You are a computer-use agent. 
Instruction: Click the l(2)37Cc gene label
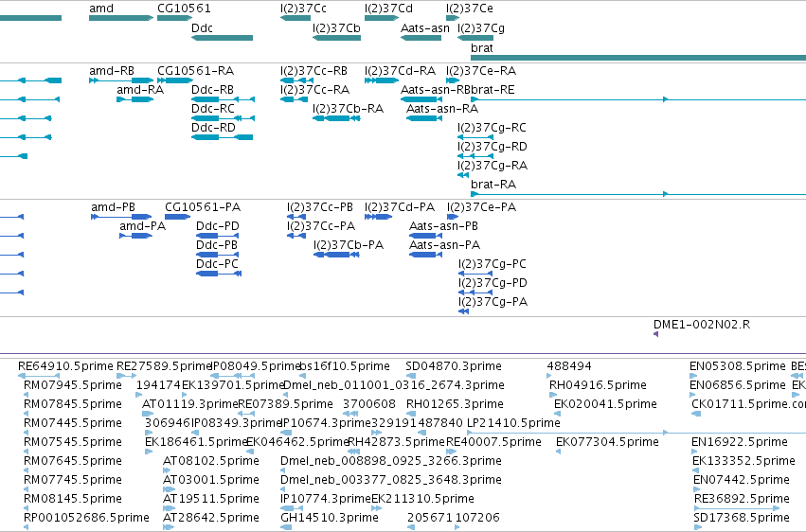point(303,9)
